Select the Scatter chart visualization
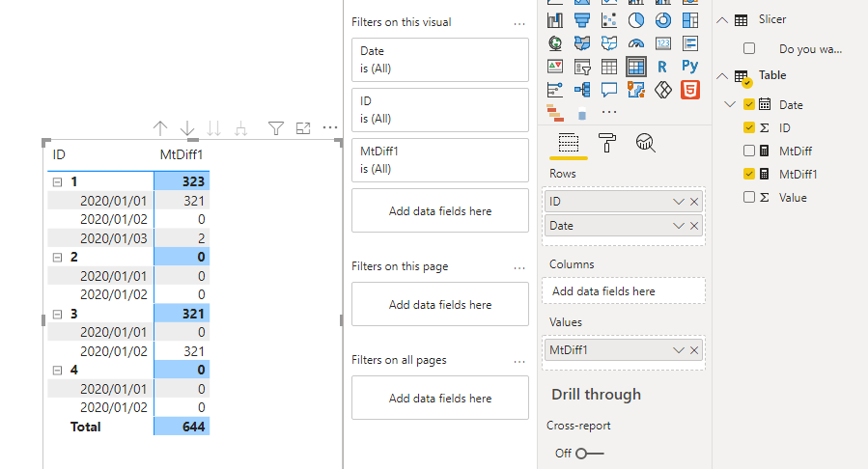 tap(609, 20)
